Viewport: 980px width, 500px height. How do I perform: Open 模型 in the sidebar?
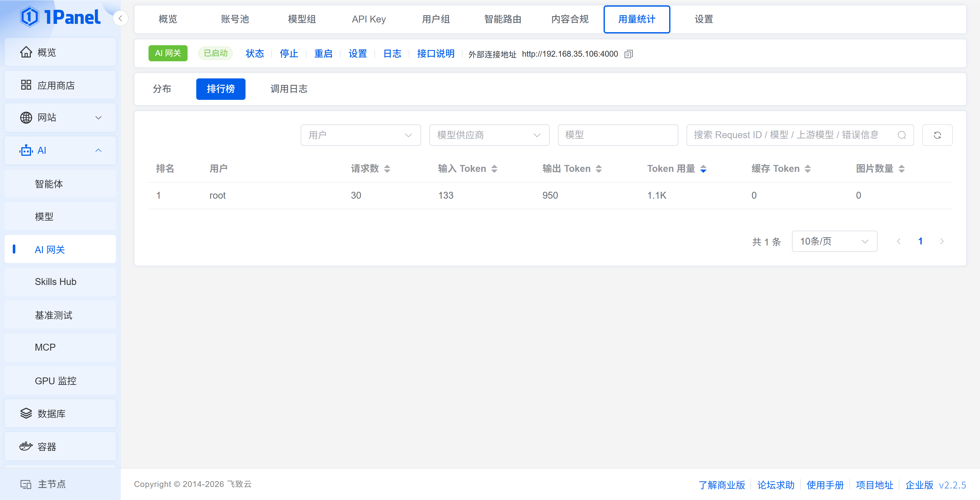pos(60,217)
